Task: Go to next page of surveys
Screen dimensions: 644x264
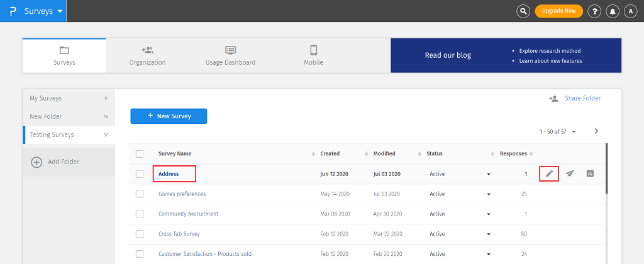Action: [x=596, y=131]
